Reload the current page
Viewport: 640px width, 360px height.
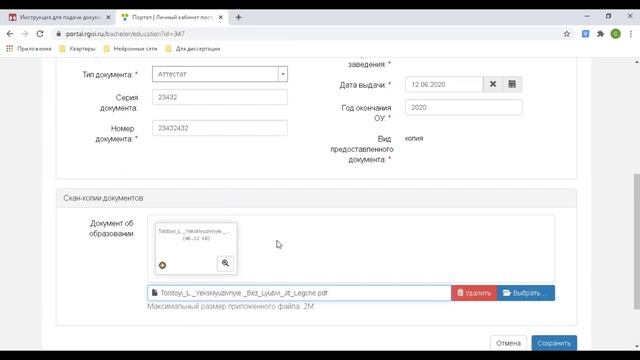pos(40,34)
